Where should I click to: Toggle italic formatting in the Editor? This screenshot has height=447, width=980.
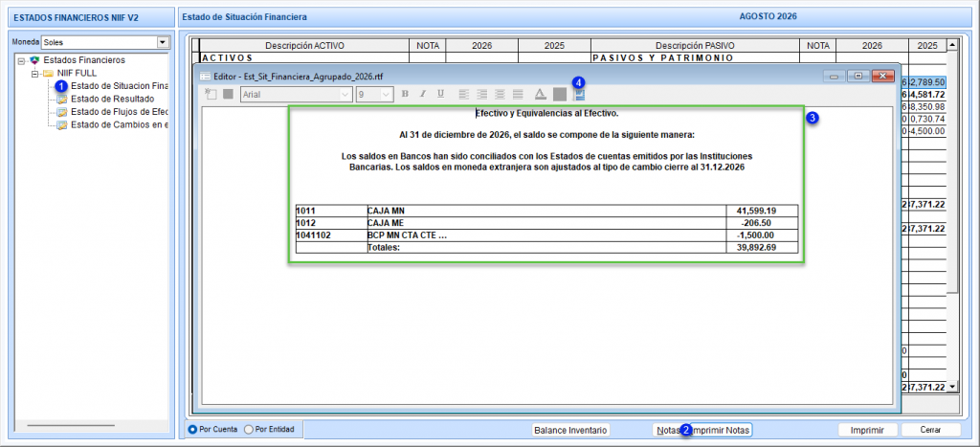pos(422,95)
